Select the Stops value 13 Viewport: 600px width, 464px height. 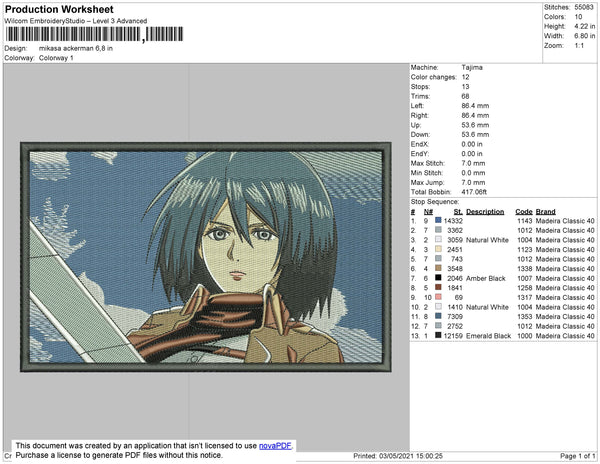[465, 86]
